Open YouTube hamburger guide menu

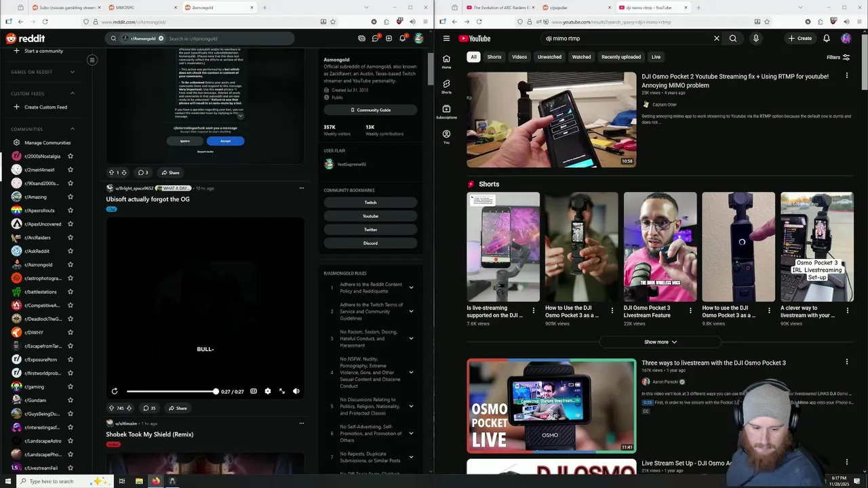pos(446,39)
